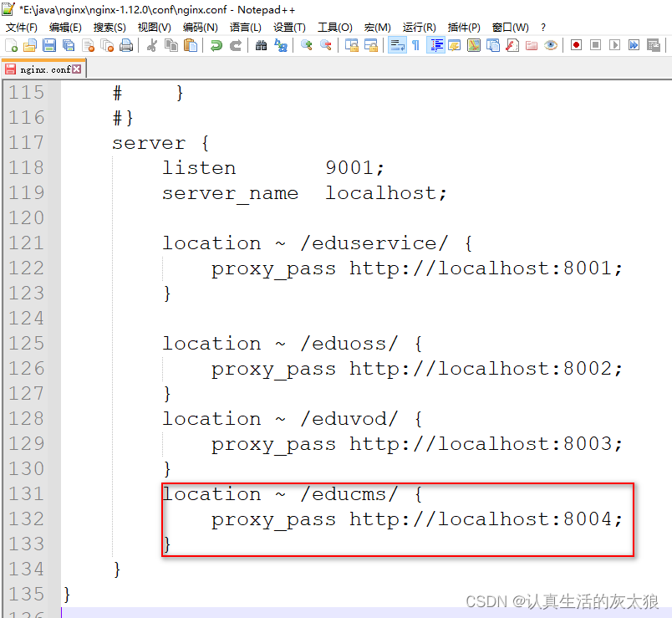Open the Document Map icon
The width and height of the screenshot is (672, 618).
point(474,45)
